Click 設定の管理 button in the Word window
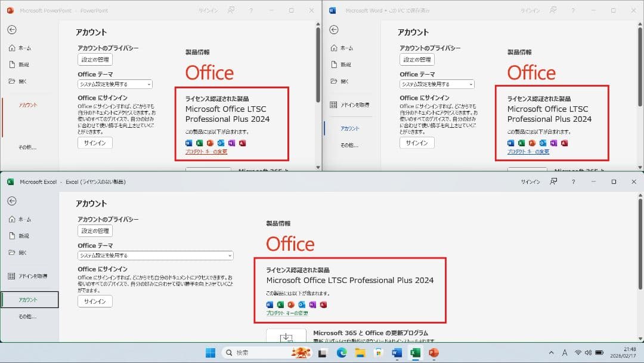Viewport: 644px width, 363px height. click(x=417, y=60)
